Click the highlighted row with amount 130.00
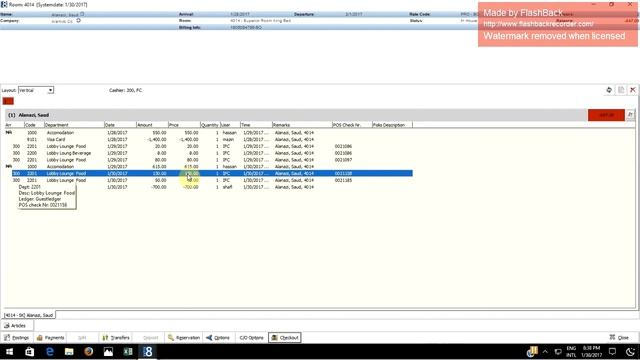 coord(211,173)
